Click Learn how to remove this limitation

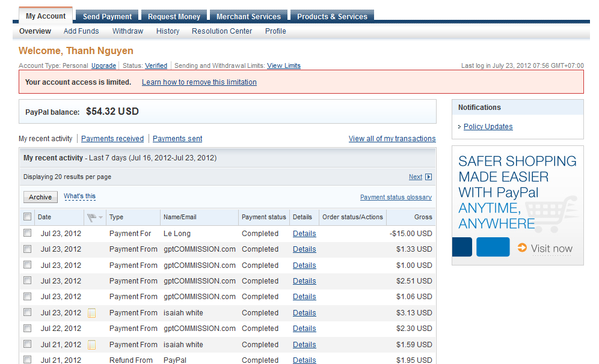[x=199, y=82]
